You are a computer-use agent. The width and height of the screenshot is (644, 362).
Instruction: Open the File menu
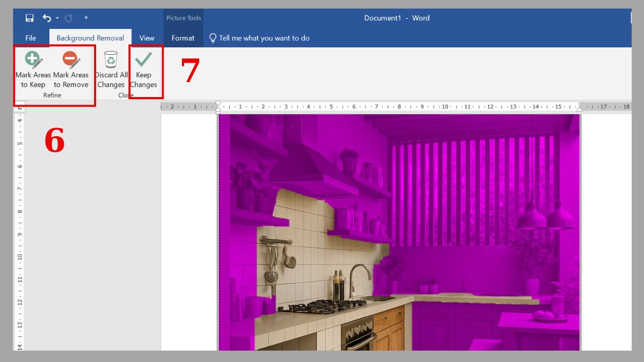pos(30,38)
